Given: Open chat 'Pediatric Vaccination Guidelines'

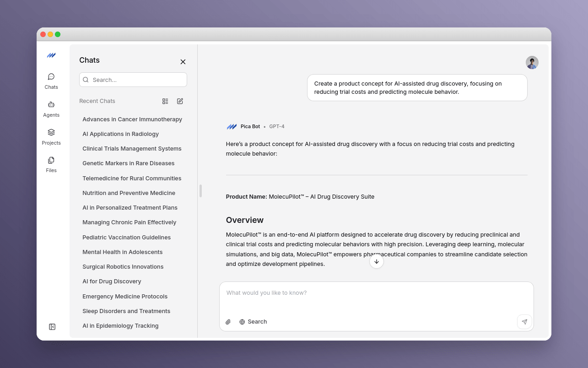Looking at the screenshot, I should tap(127, 238).
